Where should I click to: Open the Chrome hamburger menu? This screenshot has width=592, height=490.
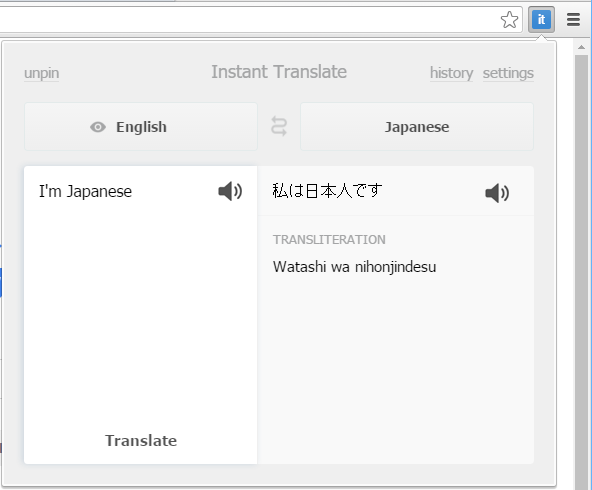pos(573,20)
